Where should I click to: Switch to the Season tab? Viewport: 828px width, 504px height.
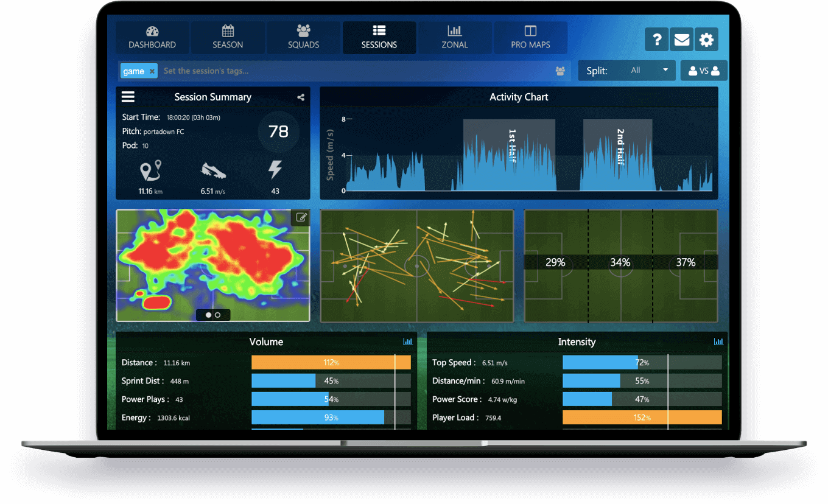[x=228, y=38]
